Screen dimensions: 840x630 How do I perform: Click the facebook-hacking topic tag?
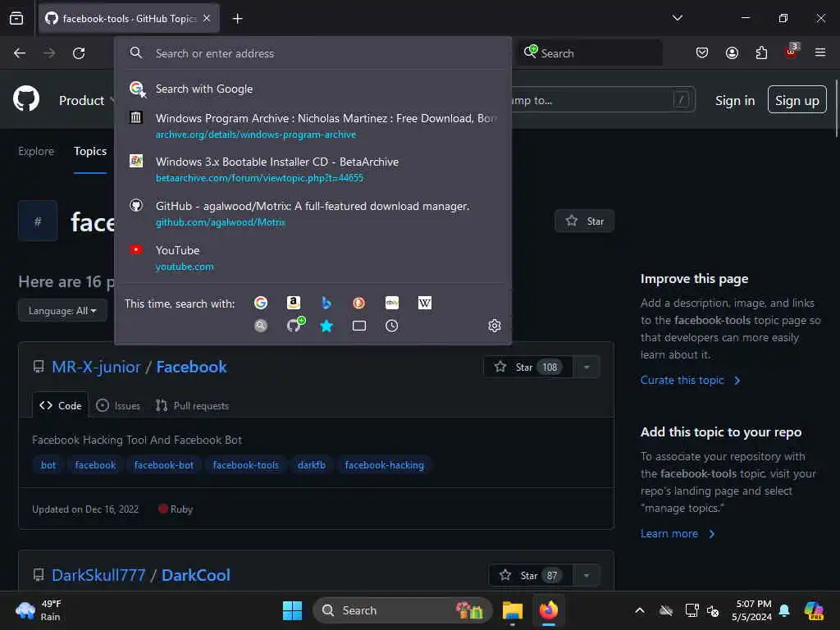384,465
